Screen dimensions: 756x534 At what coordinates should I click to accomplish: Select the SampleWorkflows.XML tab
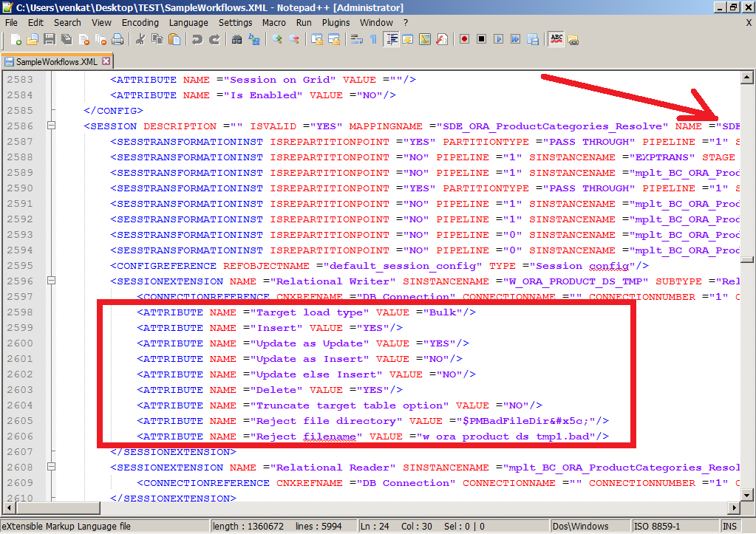pyautogui.click(x=57, y=62)
